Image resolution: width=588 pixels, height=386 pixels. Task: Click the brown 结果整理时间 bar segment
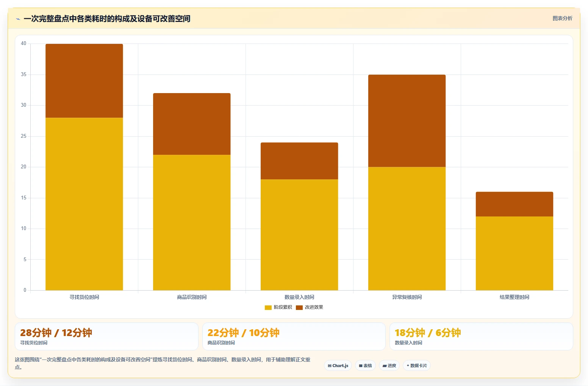514,204
